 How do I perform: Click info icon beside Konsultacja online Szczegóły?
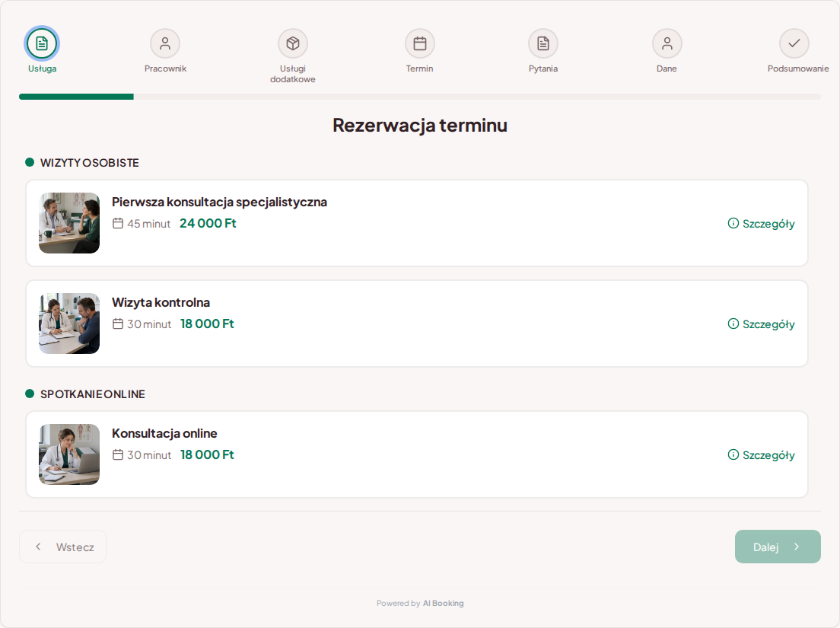(733, 454)
